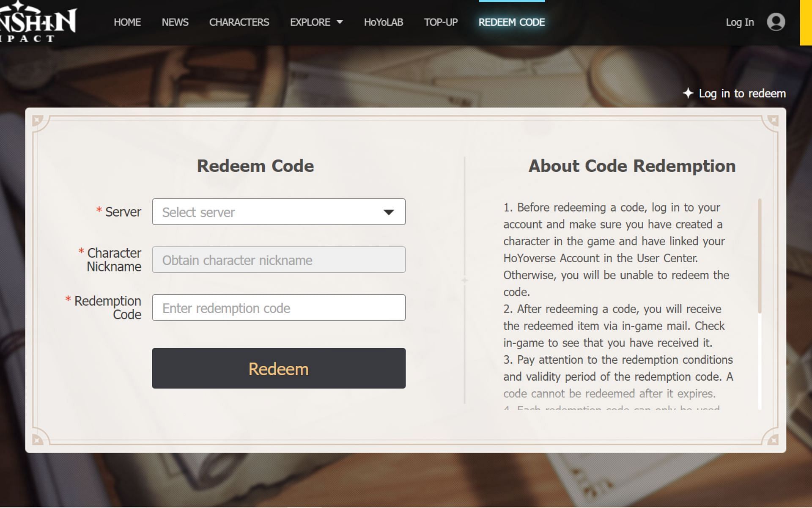Click the top-left decorative corner ornament icon
812x508 pixels.
click(38, 119)
